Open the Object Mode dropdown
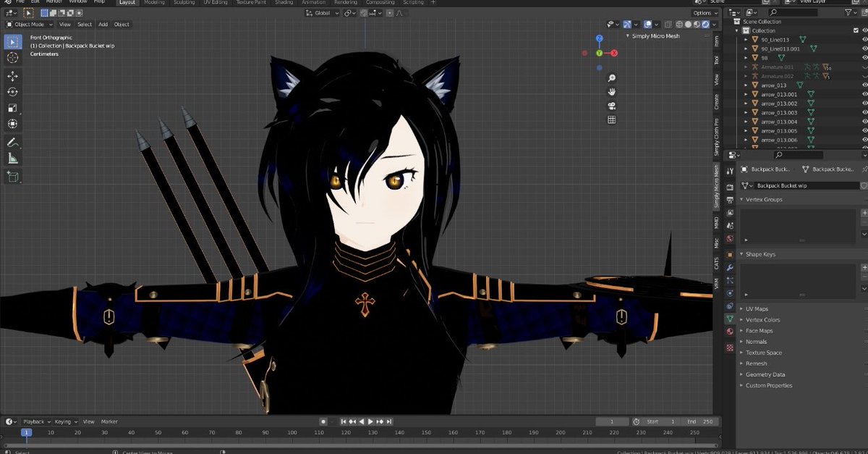 [30, 24]
